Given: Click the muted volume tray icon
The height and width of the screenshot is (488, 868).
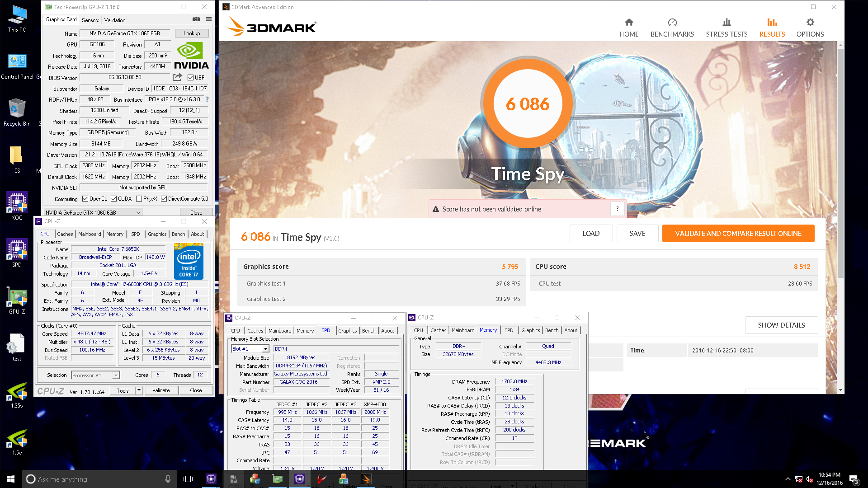Looking at the screenshot, I should click(809, 479).
